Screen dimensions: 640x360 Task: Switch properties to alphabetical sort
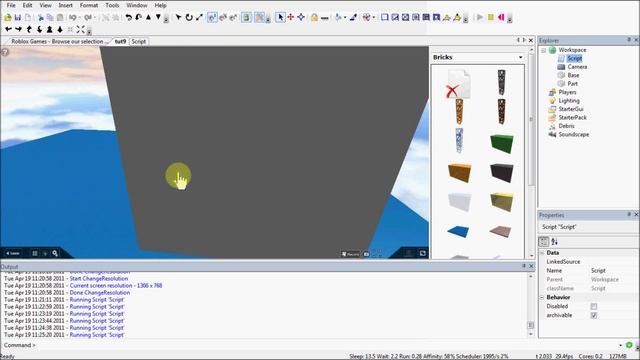[554, 242]
